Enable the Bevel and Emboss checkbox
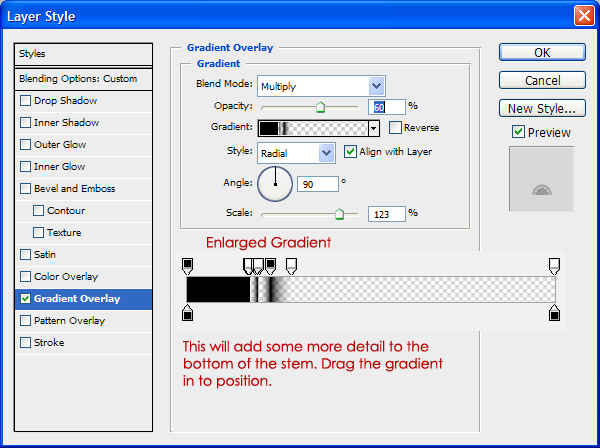 pos(26,189)
